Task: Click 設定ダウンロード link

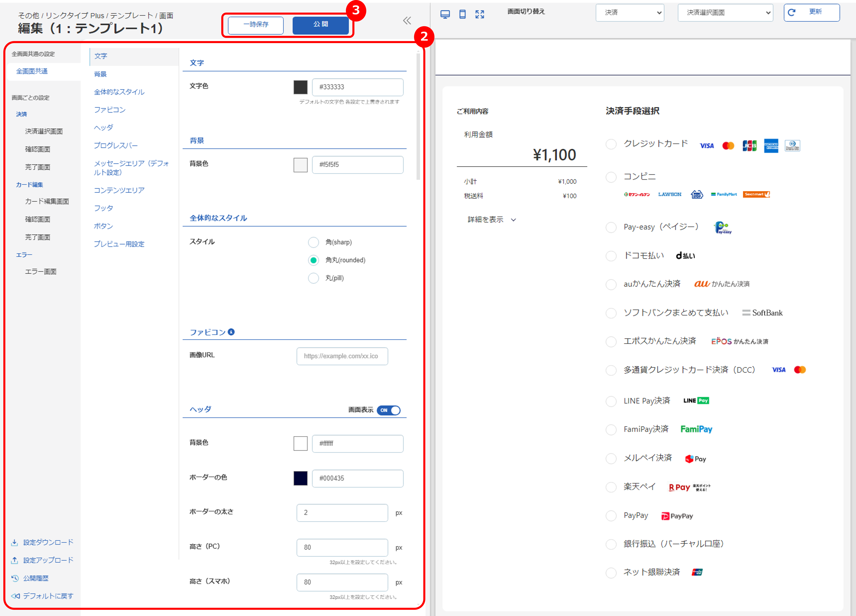Action: [48, 542]
